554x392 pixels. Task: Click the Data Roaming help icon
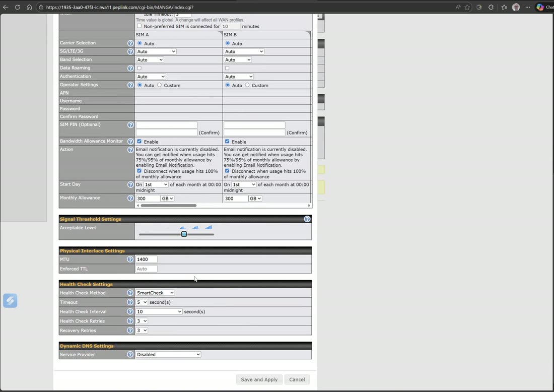click(130, 68)
